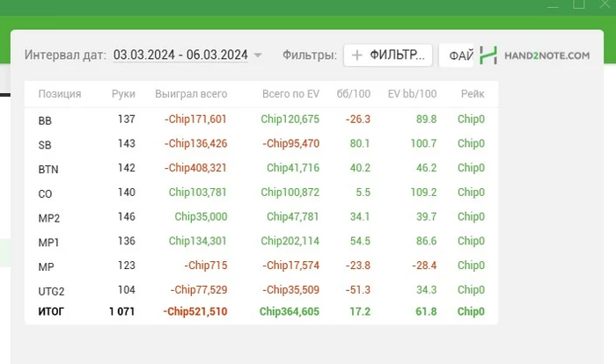Sort by Руки column header
This screenshot has height=364, width=616.
123,94
